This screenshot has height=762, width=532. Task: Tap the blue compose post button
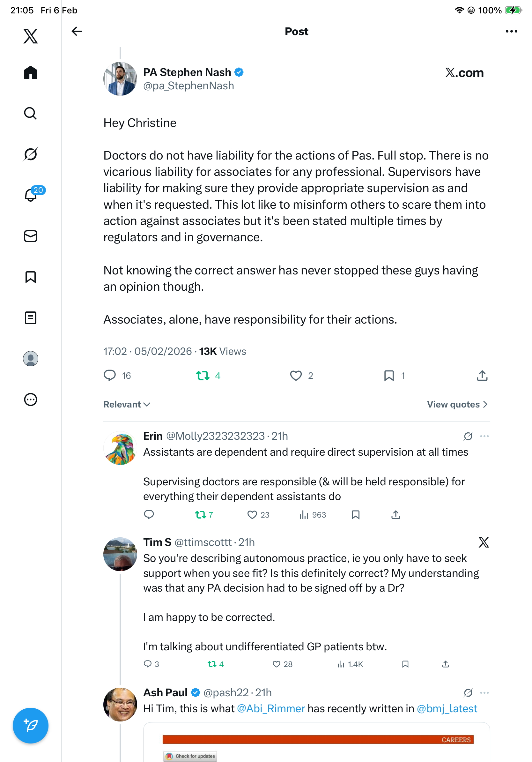point(31,726)
